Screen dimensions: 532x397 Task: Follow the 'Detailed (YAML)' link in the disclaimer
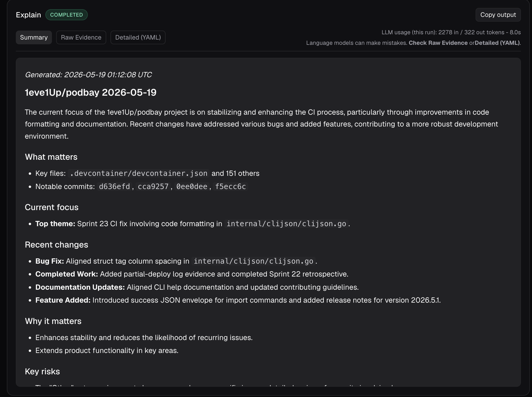(x=497, y=43)
